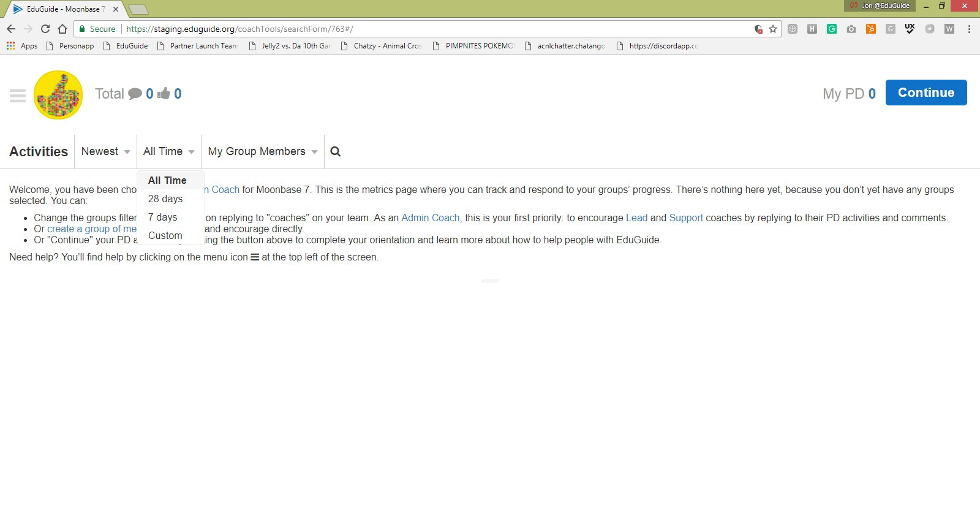Click the camera screenshot extension icon
This screenshot has width=980, height=527.
851,29
